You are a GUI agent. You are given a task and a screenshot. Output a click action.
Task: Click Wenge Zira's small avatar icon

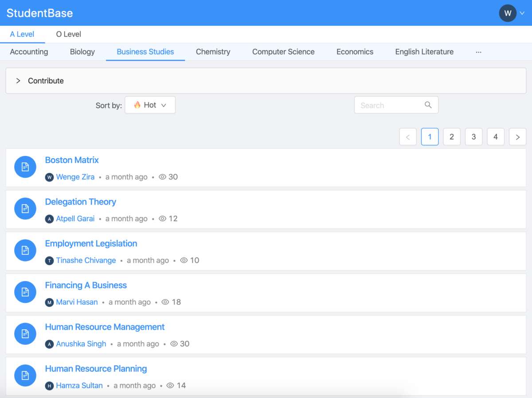[49, 177]
